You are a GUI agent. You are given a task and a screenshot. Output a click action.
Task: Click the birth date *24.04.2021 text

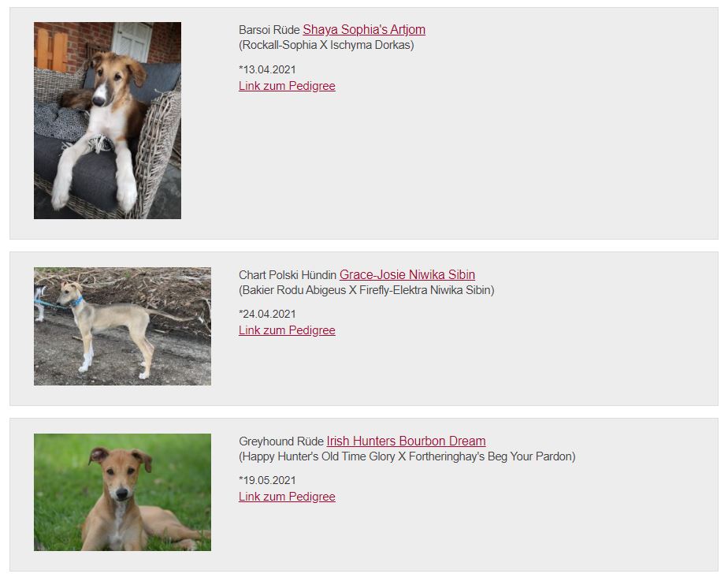(x=267, y=314)
